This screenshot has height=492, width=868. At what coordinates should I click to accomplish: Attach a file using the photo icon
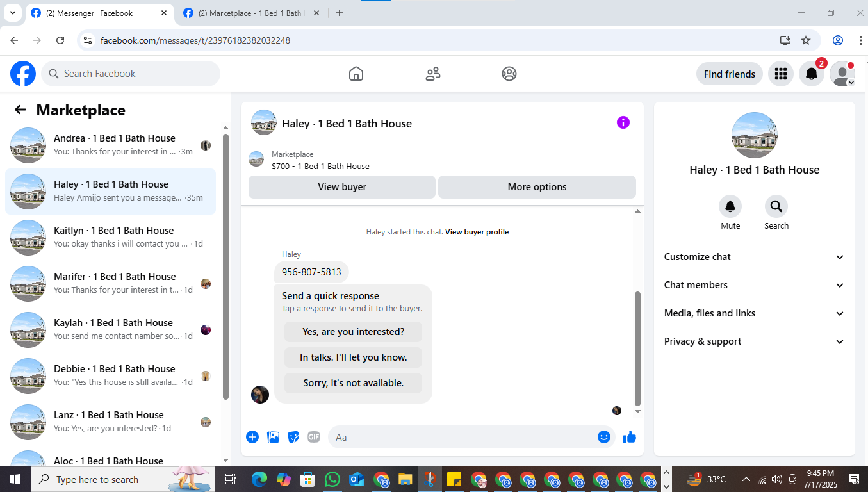point(274,437)
